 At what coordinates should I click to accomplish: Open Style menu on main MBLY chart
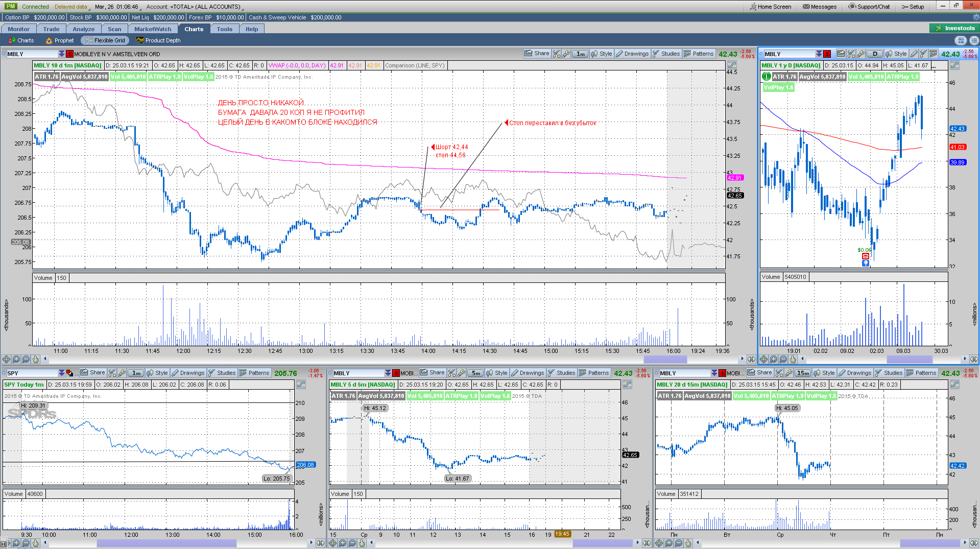tap(602, 54)
